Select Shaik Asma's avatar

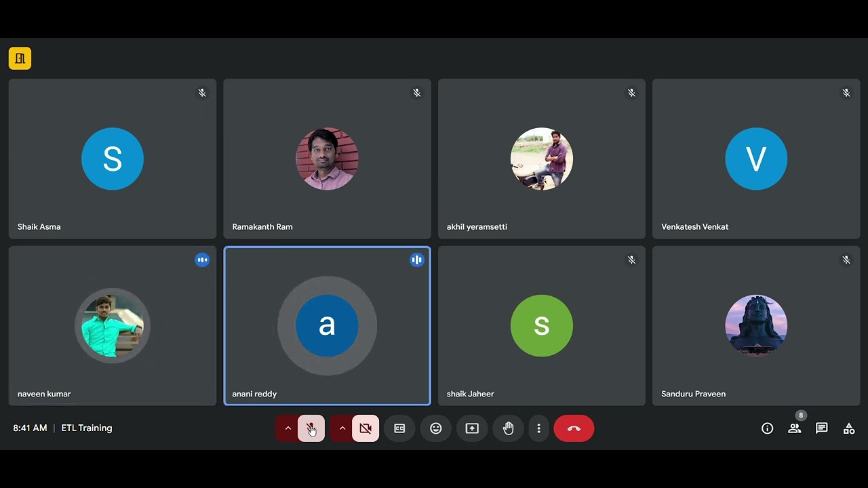(113, 159)
